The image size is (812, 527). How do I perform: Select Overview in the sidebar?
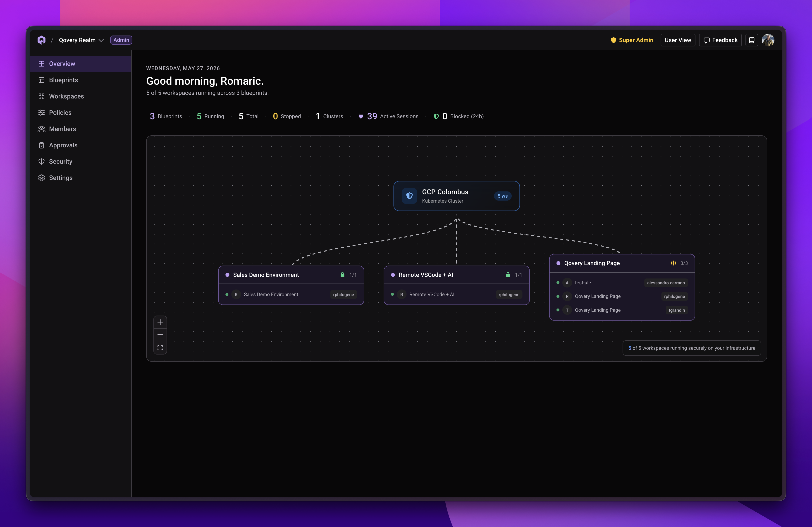pos(81,63)
